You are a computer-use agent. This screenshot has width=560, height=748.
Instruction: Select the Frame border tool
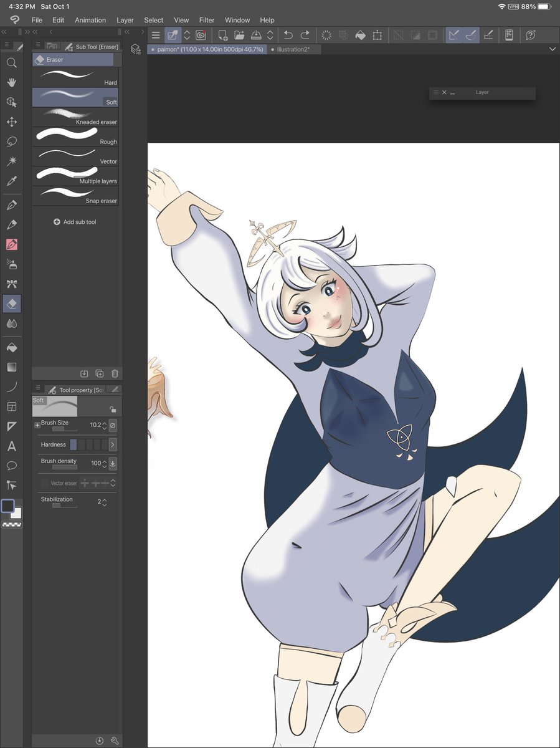click(x=11, y=407)
